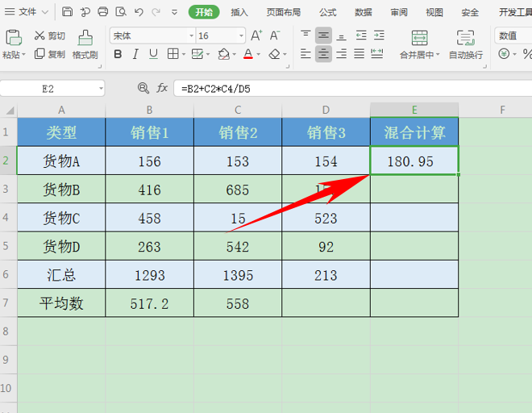Switch to the 开始 tab
This screenshot has width=532, height=413.
coord(204,12)
